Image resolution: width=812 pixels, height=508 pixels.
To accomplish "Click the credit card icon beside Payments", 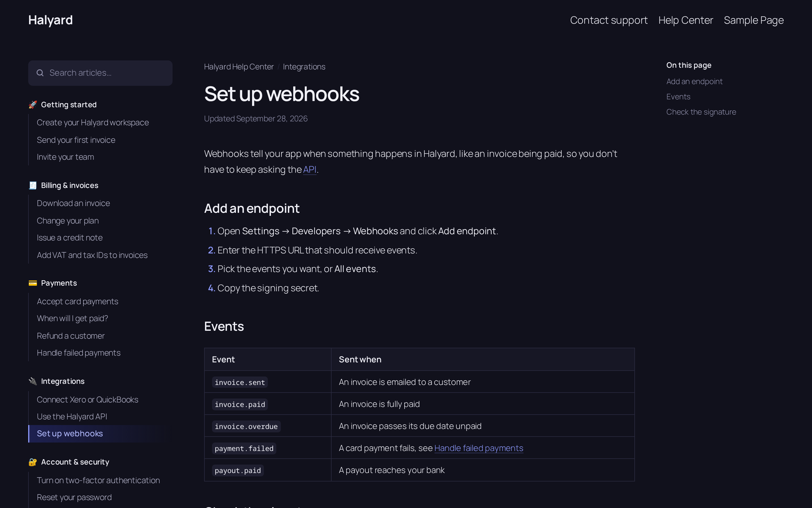I will pyautogui.click(x=32, y=283).
